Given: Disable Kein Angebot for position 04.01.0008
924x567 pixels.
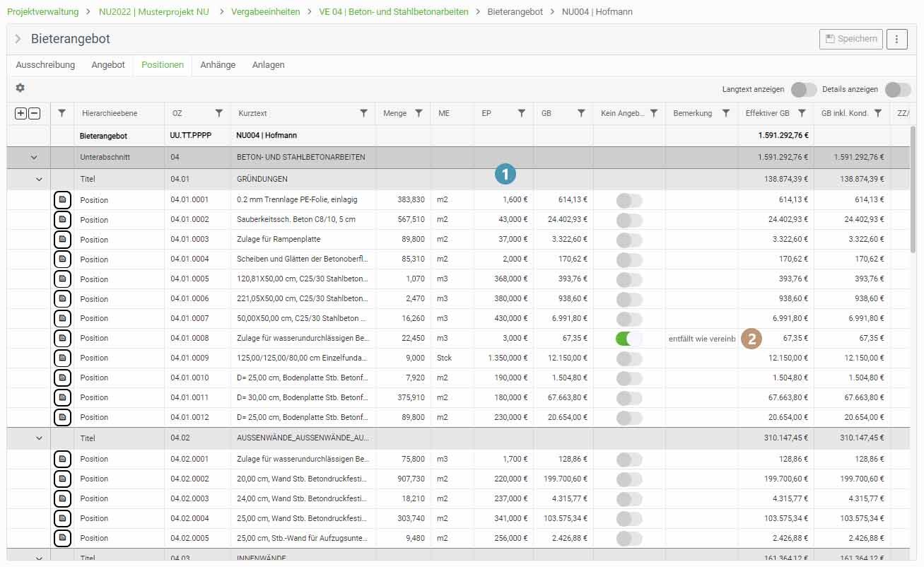Looking at the screenshot, I should click(629, 338).
